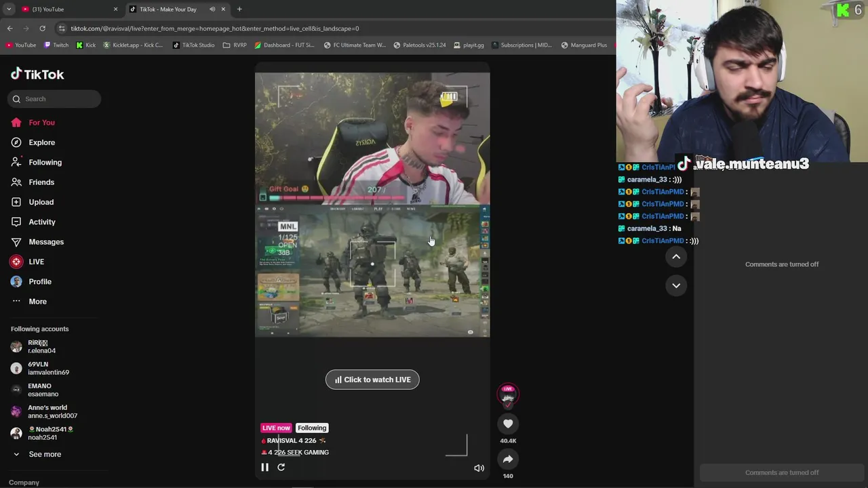
Task: Focus the TikTok Search field
Action: tap(54, 99)
